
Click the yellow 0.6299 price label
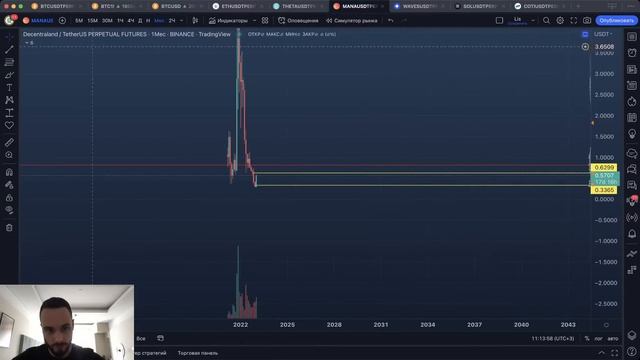(x=604, y=167)
